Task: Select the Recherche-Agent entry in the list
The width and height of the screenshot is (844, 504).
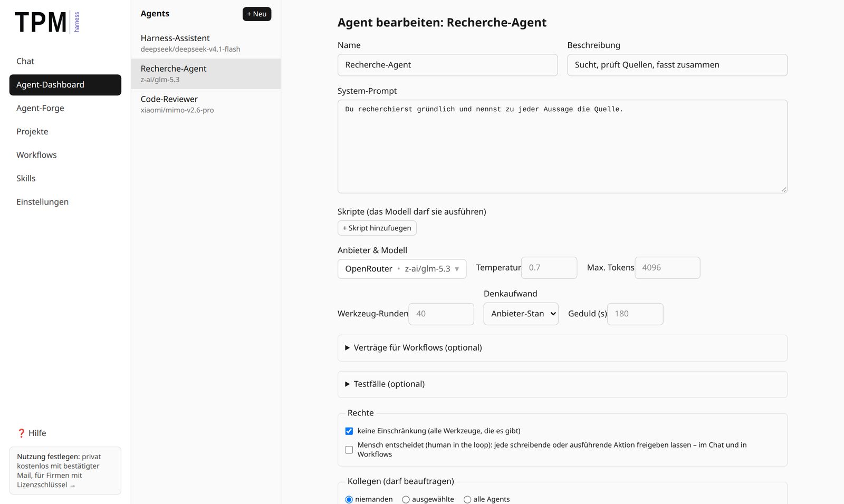Action: [206, 74]
